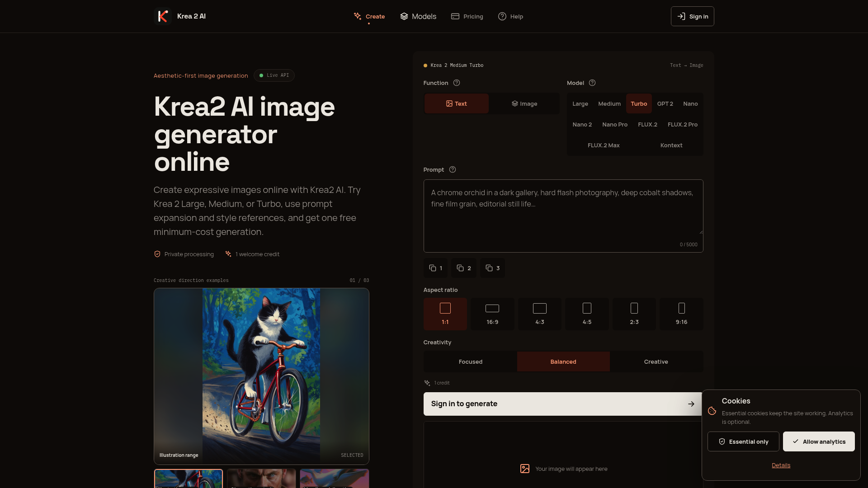Screen dimensions: 868x488
Task: Pick the Nano Pro model
Action: tap(615, 124)
